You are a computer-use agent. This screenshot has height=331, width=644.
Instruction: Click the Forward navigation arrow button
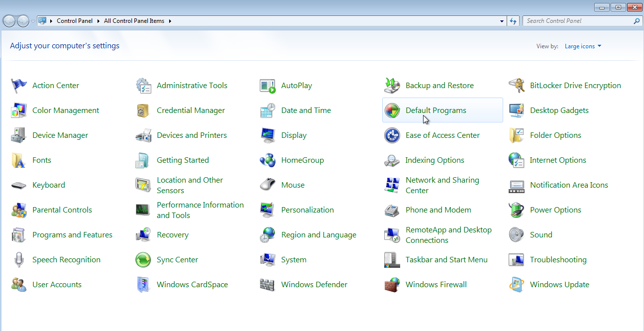click(23, 21)
